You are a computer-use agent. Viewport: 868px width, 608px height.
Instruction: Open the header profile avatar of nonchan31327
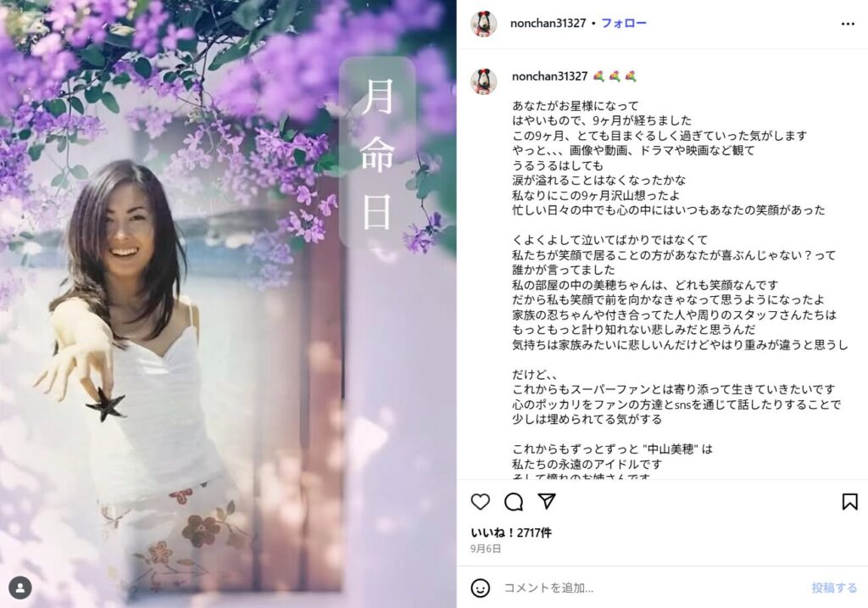click(x=484, y=24)
